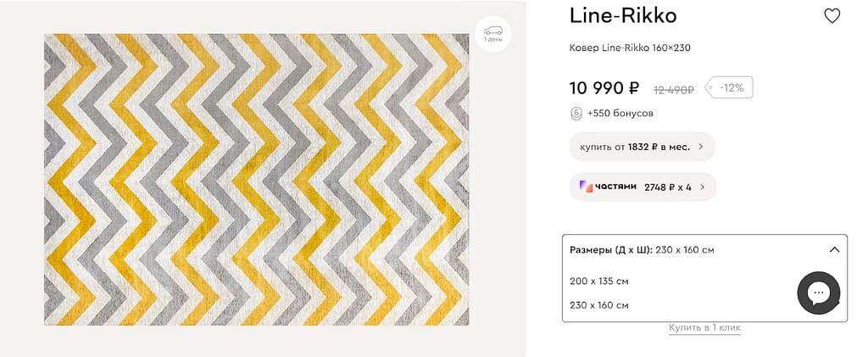Click the 1 день delivery car badge
The height and width of the screenshot is (357, 868).
pyautogui.click(x=492, y=34)
